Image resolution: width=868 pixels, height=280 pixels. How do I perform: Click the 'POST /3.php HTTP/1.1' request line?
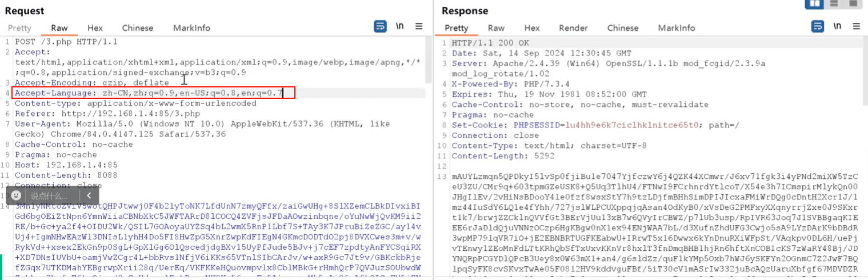click(66, 42)
